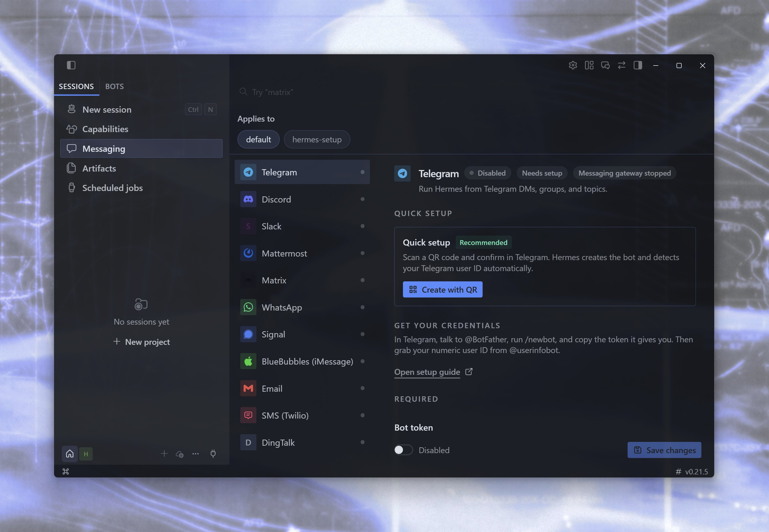This screenshot has height=532, width=769.
Task: Click New project in sidebar
Action: 141,342
